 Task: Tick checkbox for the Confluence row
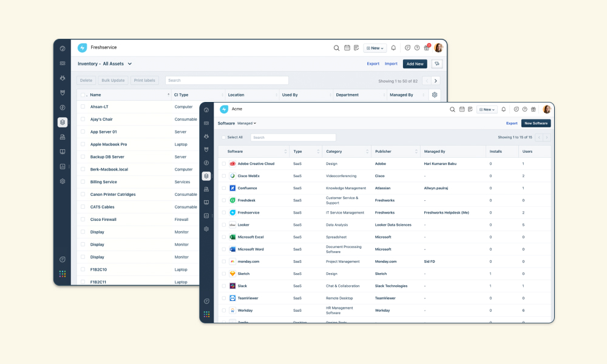224,188
